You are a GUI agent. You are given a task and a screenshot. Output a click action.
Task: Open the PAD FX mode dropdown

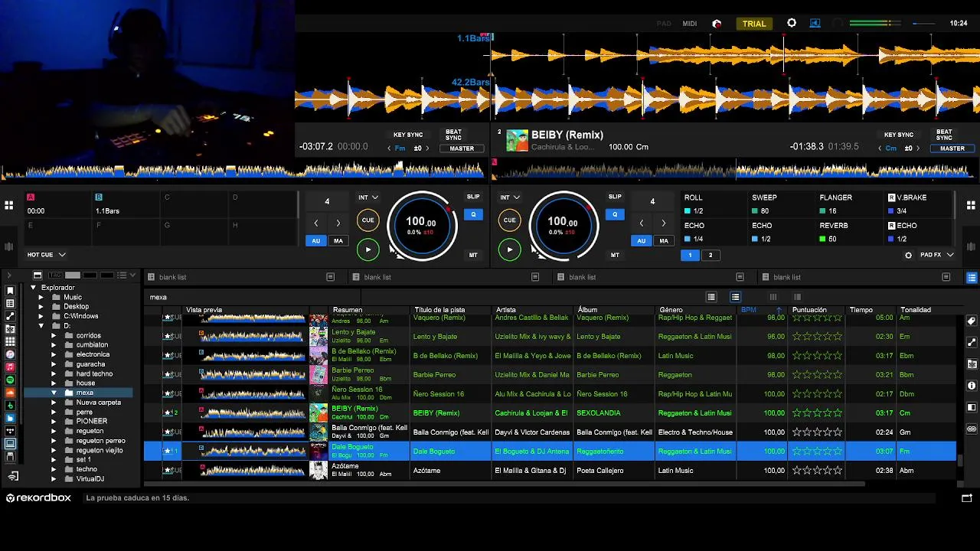click(937, 255)
